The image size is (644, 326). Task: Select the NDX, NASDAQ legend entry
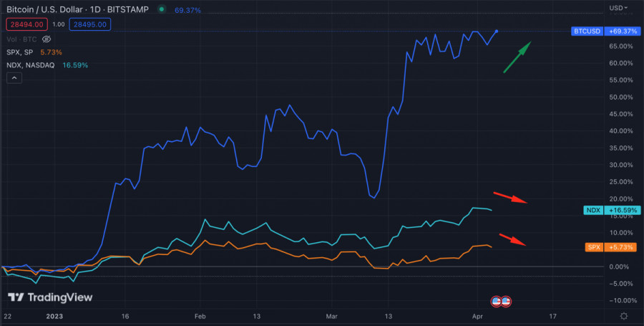30,65
